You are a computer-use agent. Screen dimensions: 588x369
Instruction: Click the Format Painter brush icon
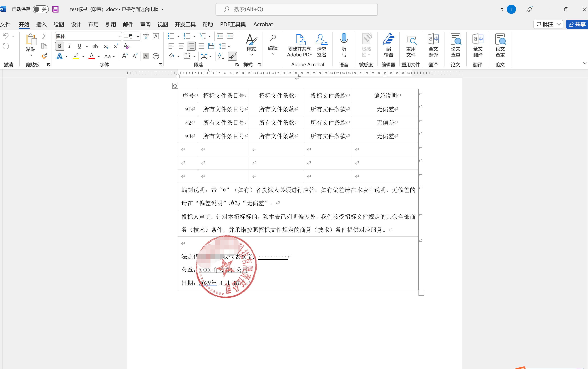[x=44, y=56]
